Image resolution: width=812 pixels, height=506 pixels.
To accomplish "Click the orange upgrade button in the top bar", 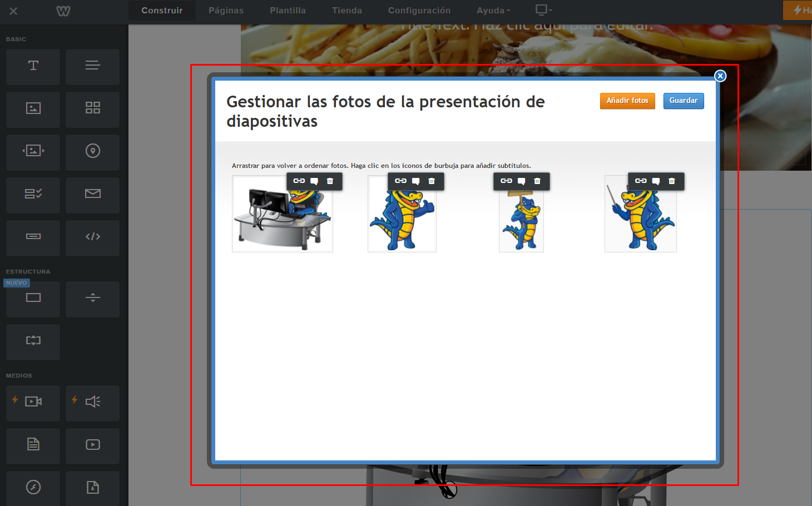I will tap(798, 10).
